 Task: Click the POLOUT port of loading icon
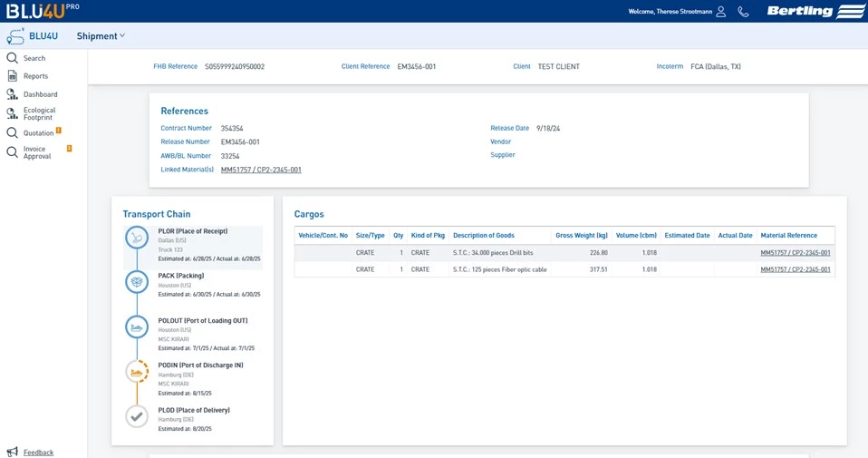click(137, 326)
